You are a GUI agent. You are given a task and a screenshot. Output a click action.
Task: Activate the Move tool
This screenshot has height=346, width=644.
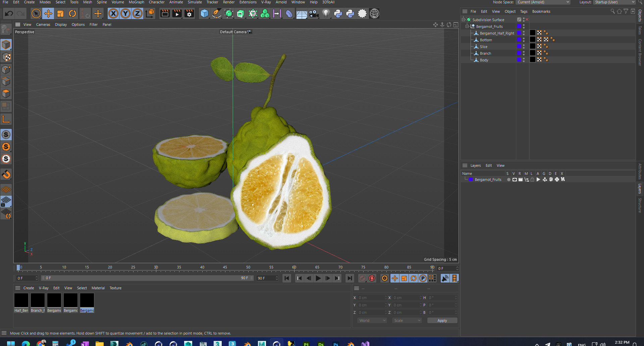(48, 14)
